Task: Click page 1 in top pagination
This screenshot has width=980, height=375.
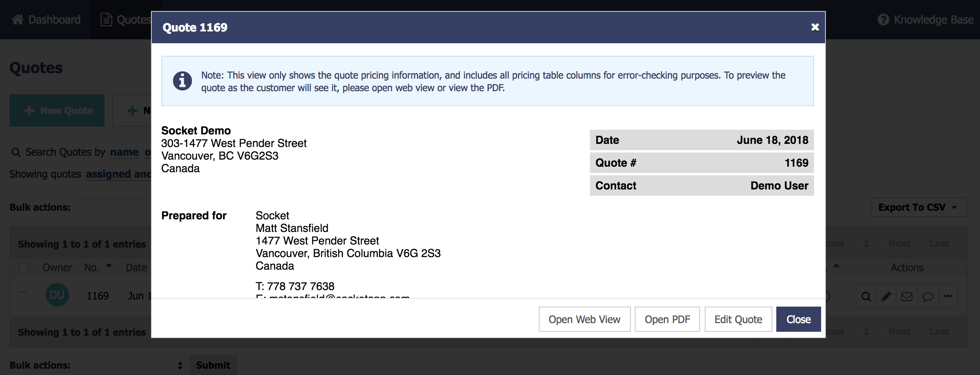Action: [866, 244]
